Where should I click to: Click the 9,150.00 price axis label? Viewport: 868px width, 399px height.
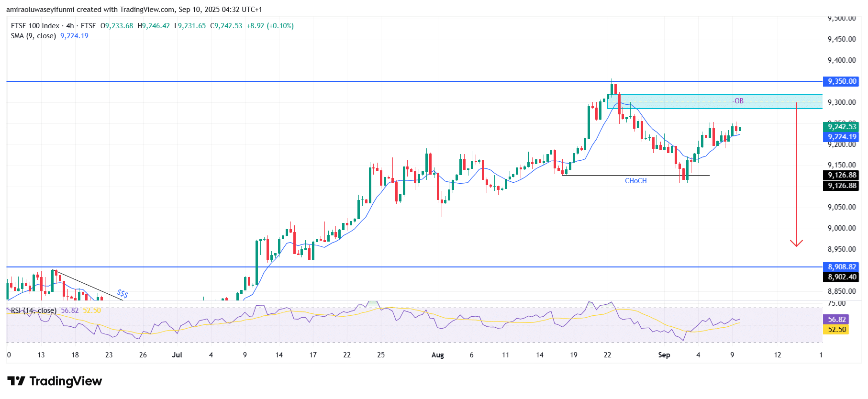click(x=842, y=165)
